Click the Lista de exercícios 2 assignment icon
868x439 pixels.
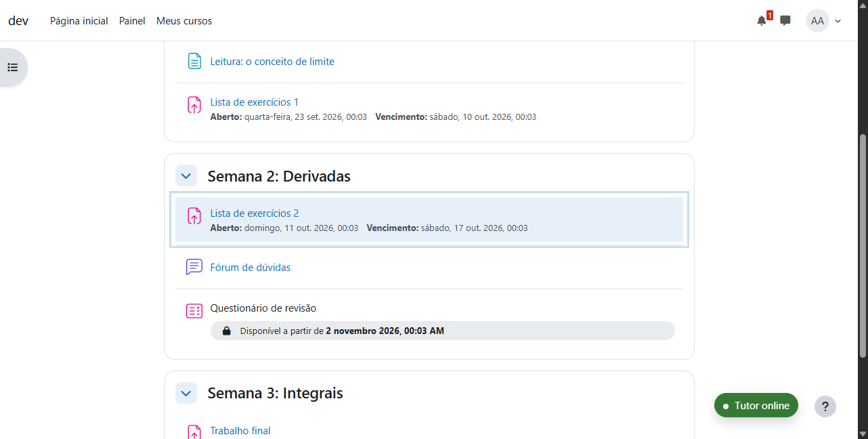coord(194,215)
